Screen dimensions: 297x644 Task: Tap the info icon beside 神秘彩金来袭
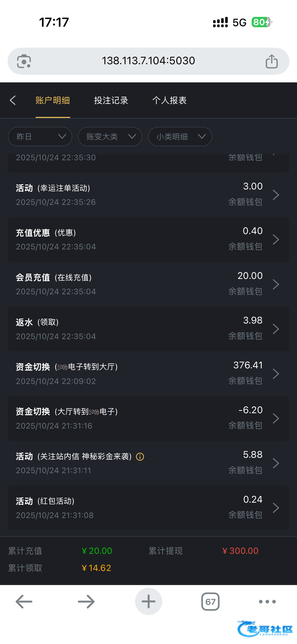[140, 457]
